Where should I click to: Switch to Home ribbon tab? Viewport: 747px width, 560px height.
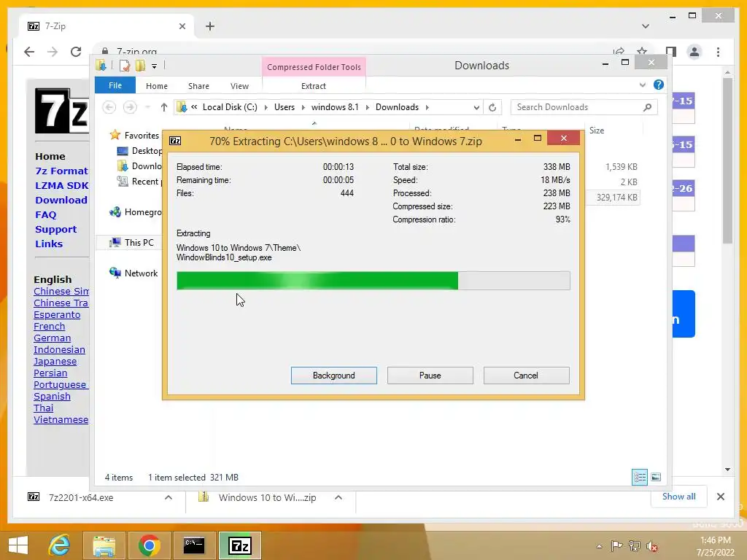click(157, 86)
